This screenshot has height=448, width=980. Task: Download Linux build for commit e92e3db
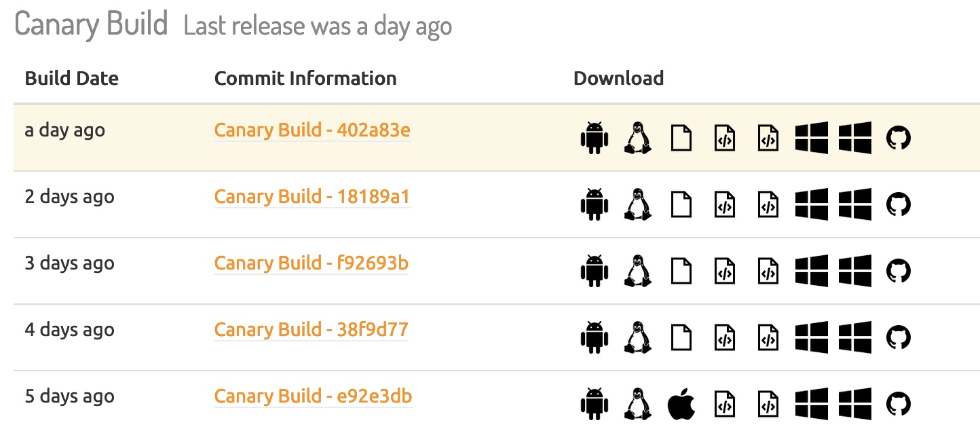[x=637, y=404]
